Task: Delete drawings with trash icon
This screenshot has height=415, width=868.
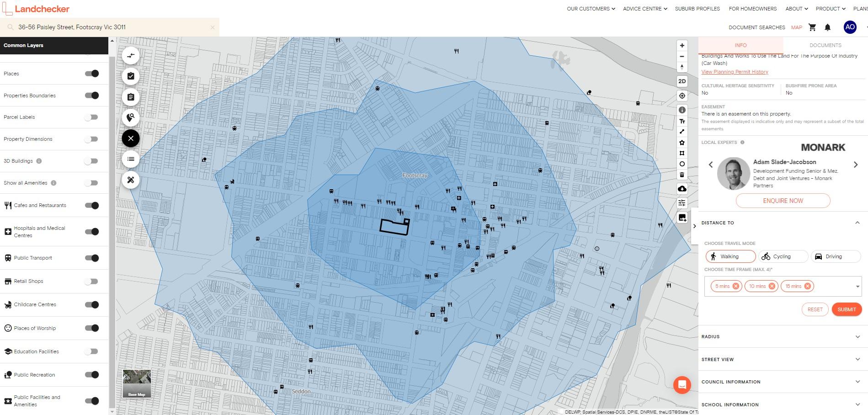Action: tap(682, 175)
